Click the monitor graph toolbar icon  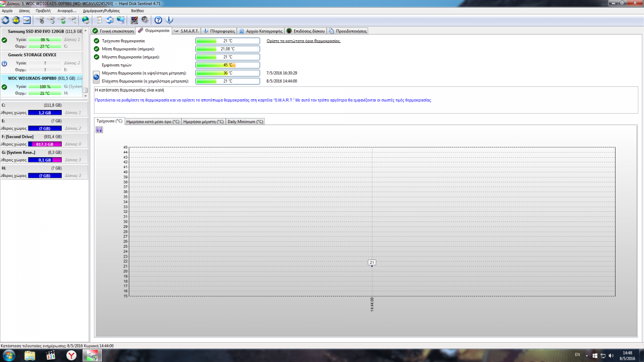coord(134,20)
